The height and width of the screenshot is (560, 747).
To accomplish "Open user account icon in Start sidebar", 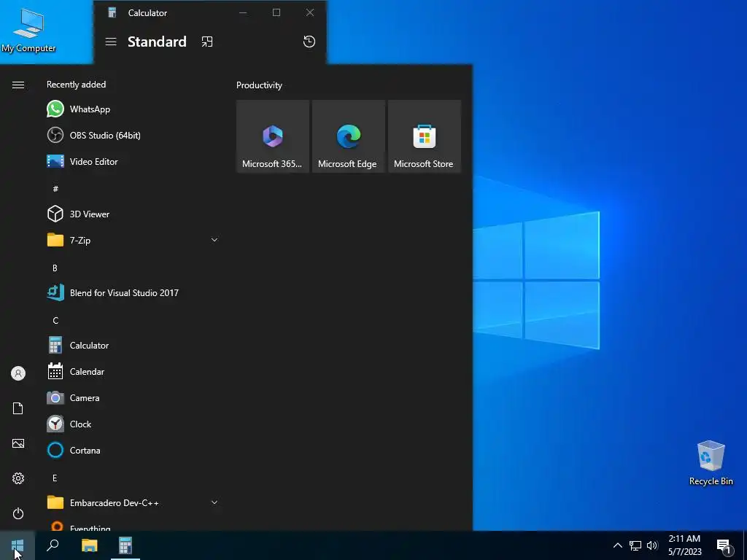I will pyautogui.click(x=18, y=373).
